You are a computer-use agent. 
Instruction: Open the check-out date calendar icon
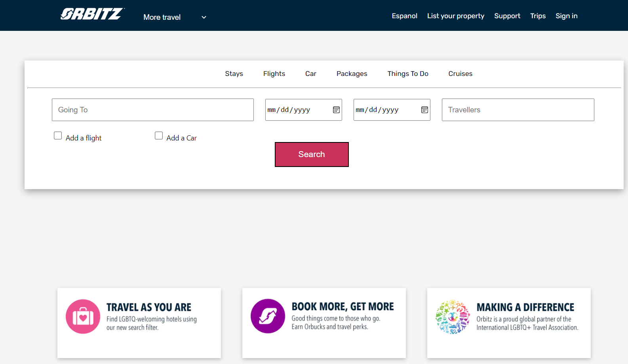424,110
